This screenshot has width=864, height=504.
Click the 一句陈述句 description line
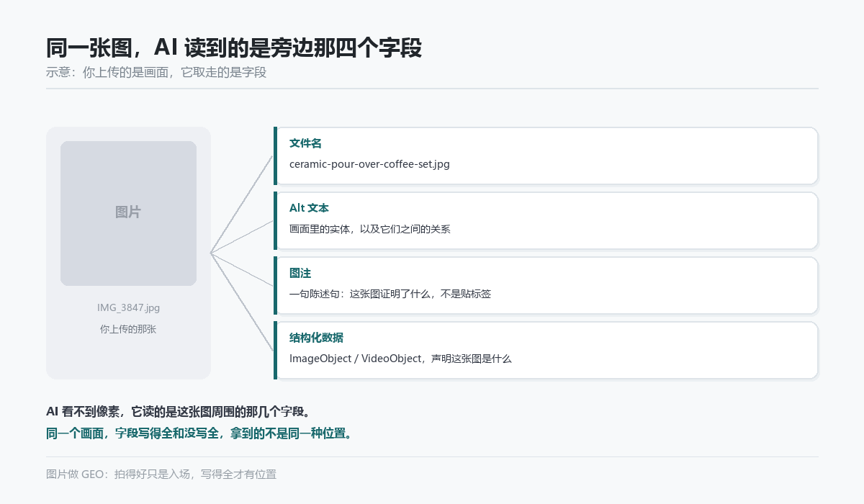click(x=390, y=294)
